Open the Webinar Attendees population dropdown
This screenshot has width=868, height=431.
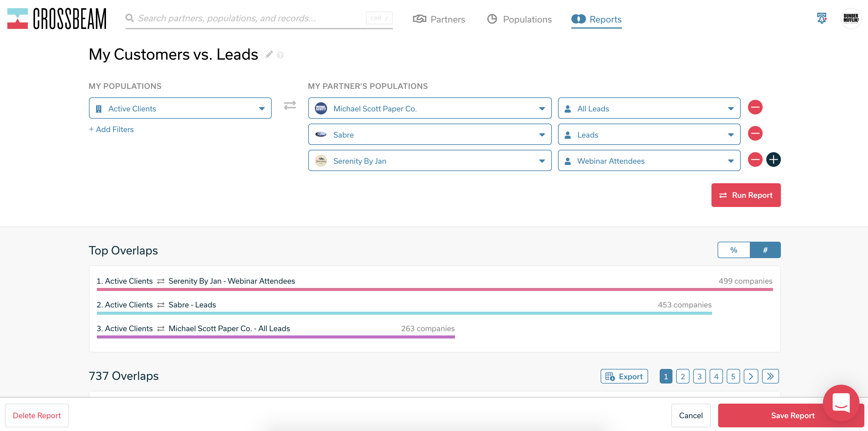tap(649, 161)
